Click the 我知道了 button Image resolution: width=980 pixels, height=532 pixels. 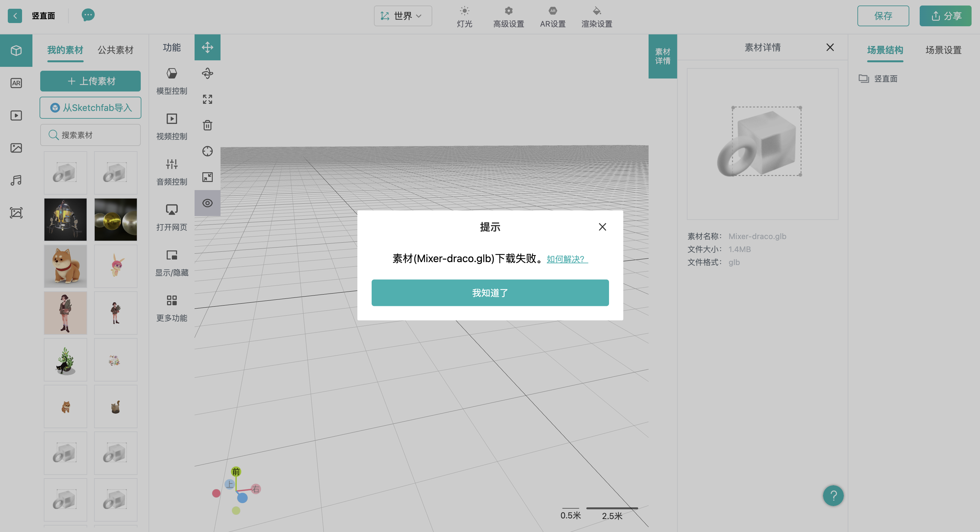(490, 293)
